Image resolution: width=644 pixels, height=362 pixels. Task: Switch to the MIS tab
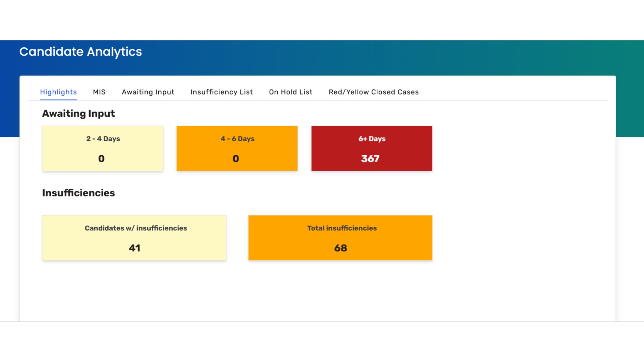(x=99, y=92)
